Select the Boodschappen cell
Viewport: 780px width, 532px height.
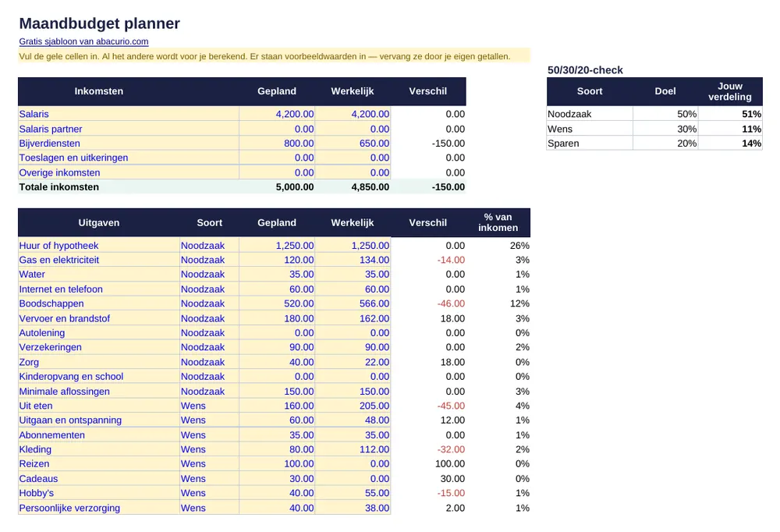(99, 303)
